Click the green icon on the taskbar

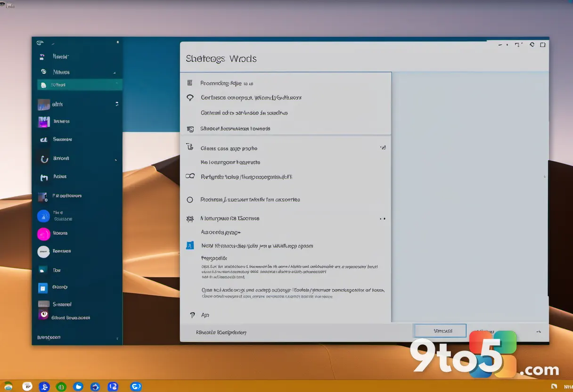(61, 387)
